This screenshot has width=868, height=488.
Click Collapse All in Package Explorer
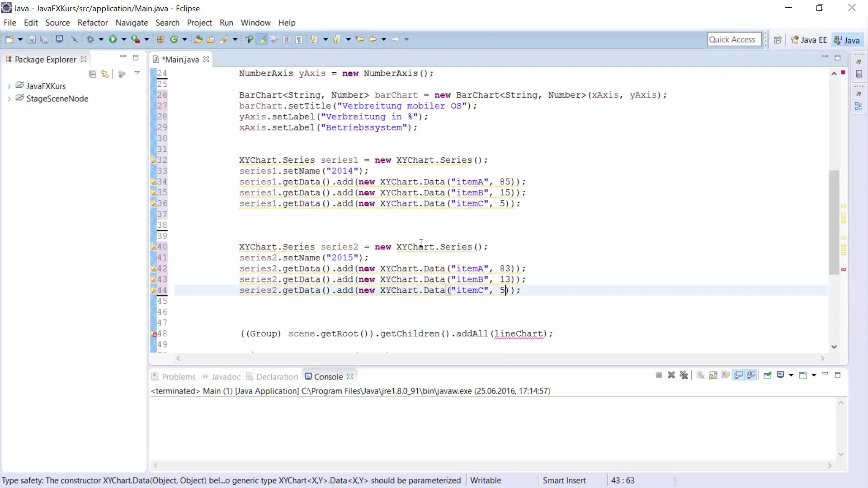(x=92, y=74)
